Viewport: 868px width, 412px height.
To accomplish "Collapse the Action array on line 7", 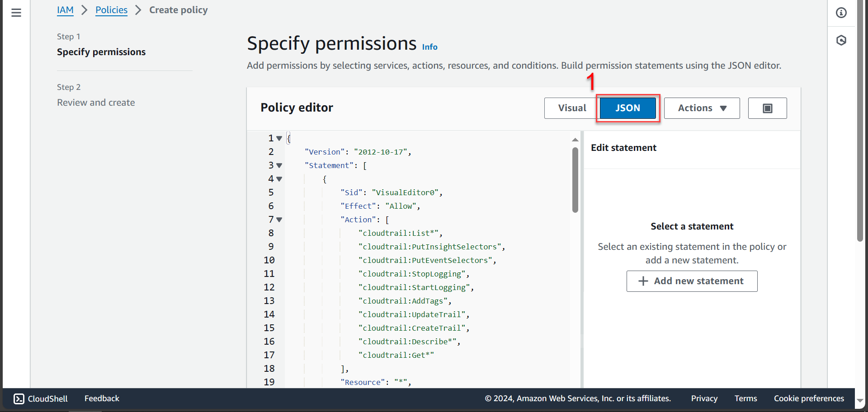I will tap(279, 220).
